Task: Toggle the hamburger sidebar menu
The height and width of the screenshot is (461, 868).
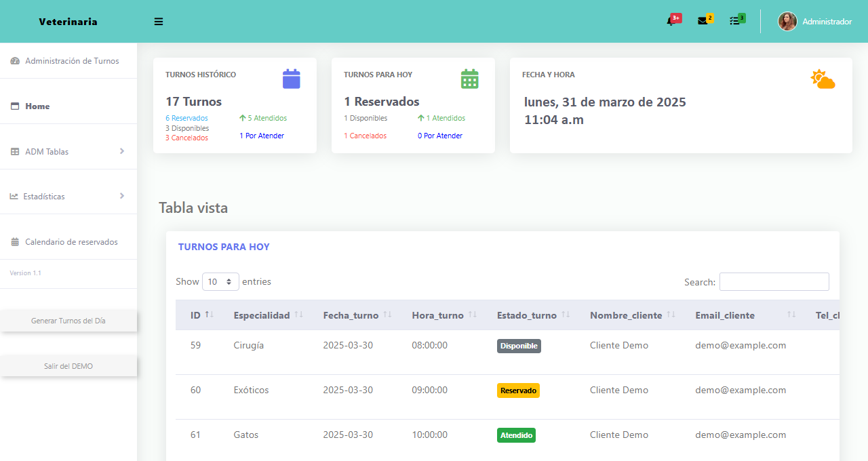Action: [x=159, y=22]
